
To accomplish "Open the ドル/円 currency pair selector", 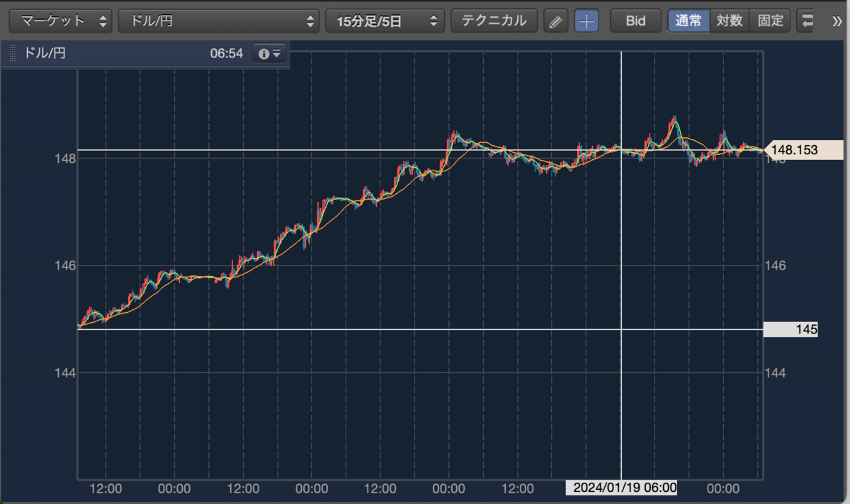I will tap(219, 21).
